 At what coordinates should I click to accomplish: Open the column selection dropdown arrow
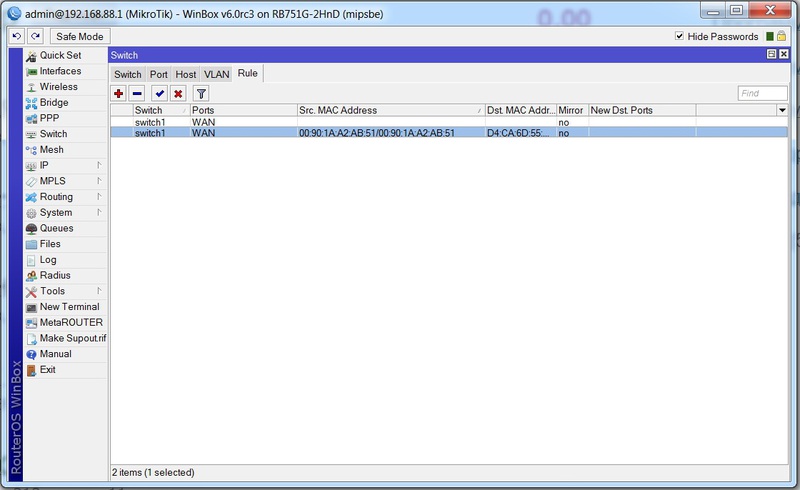click(782, 110)
